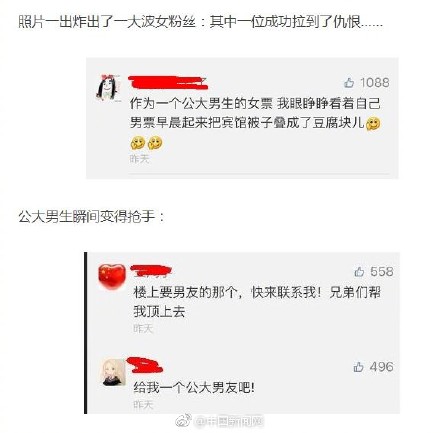Like the comment with 1088 likes
Viewport: 440px width, 433px height.
pos(349,82)
